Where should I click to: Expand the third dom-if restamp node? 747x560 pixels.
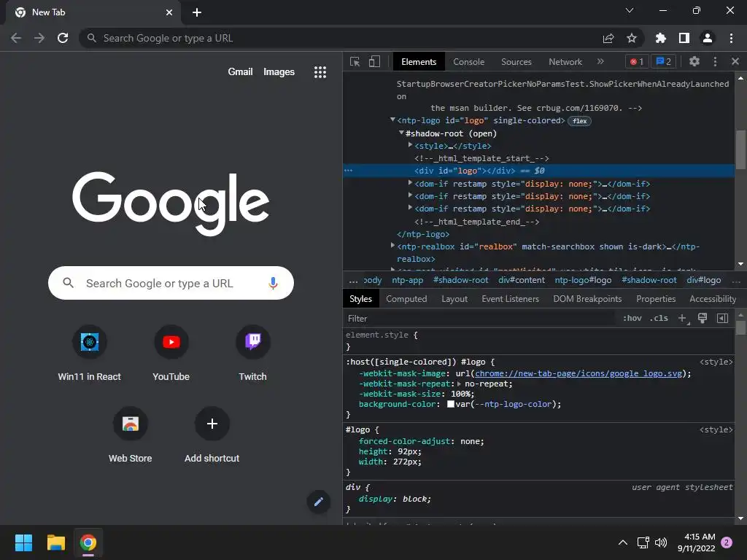410,208
